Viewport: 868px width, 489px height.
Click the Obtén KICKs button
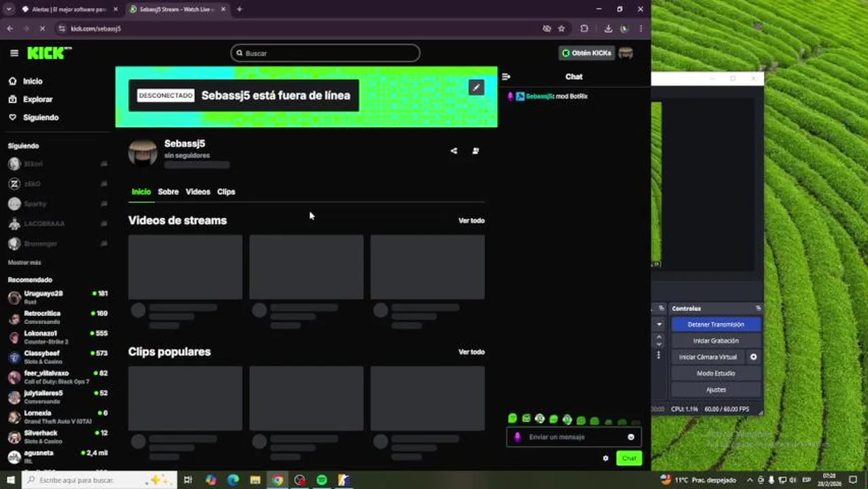pos(586,53)
